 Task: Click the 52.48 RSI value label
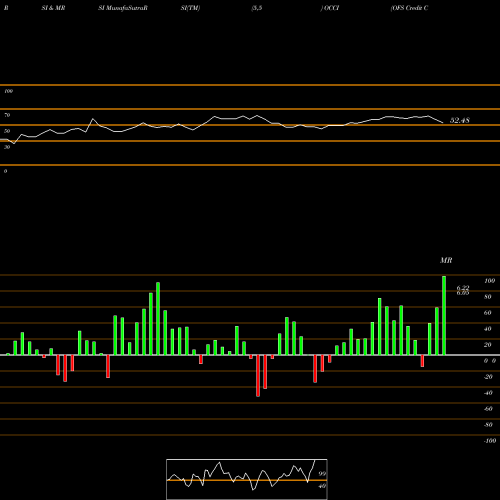pyautogui.click(x=460, y=120)
